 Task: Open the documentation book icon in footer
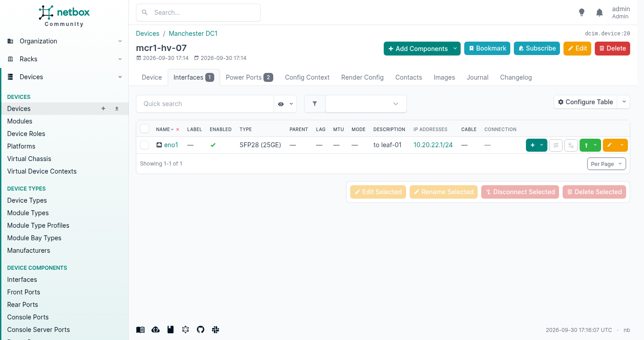click(x=140, y=330)
